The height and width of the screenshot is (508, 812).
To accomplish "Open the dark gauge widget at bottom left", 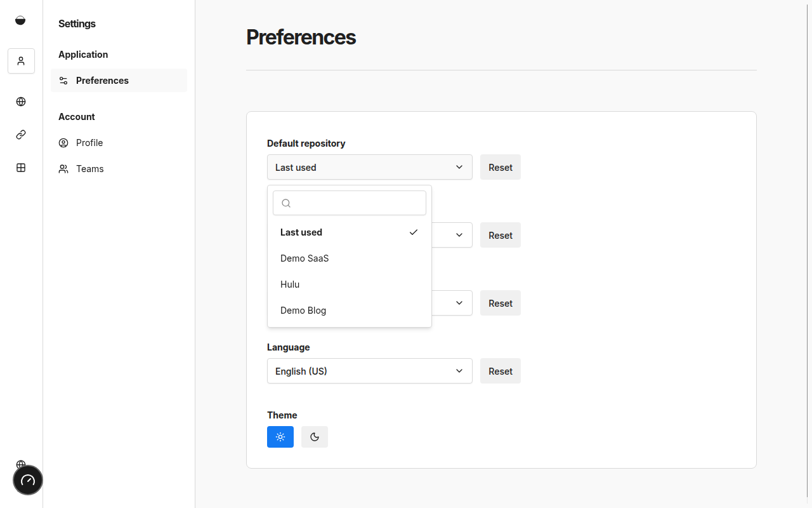I will [27, 480].
